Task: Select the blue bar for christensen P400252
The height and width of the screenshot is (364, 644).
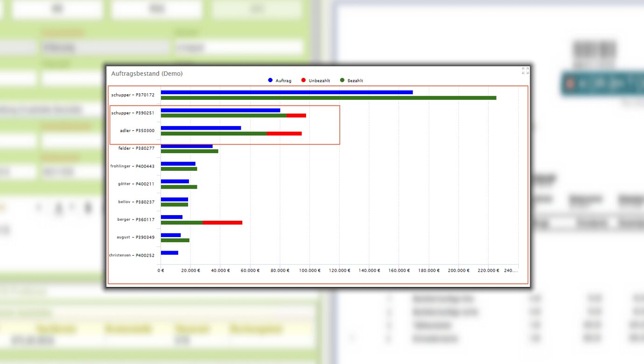Action: tap(169, 252)
